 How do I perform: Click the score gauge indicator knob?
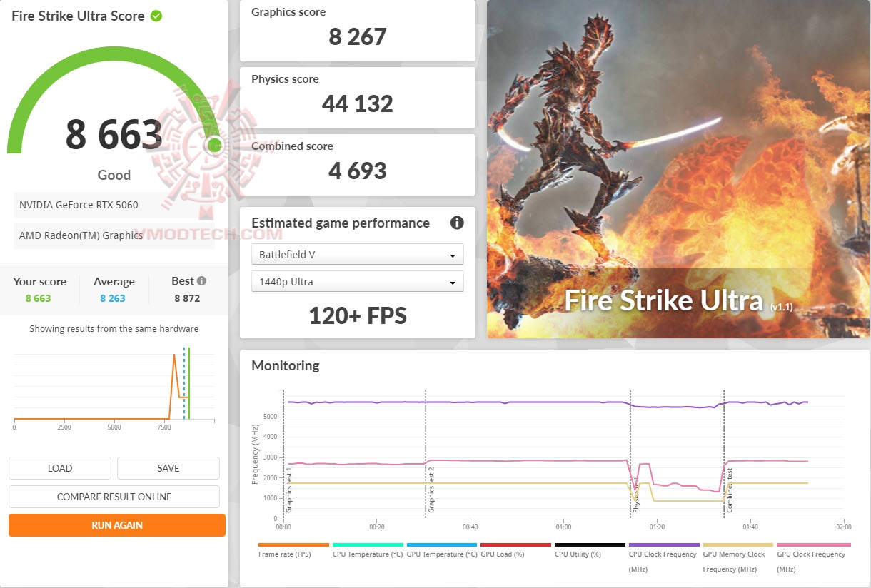[x=214, y=146]
